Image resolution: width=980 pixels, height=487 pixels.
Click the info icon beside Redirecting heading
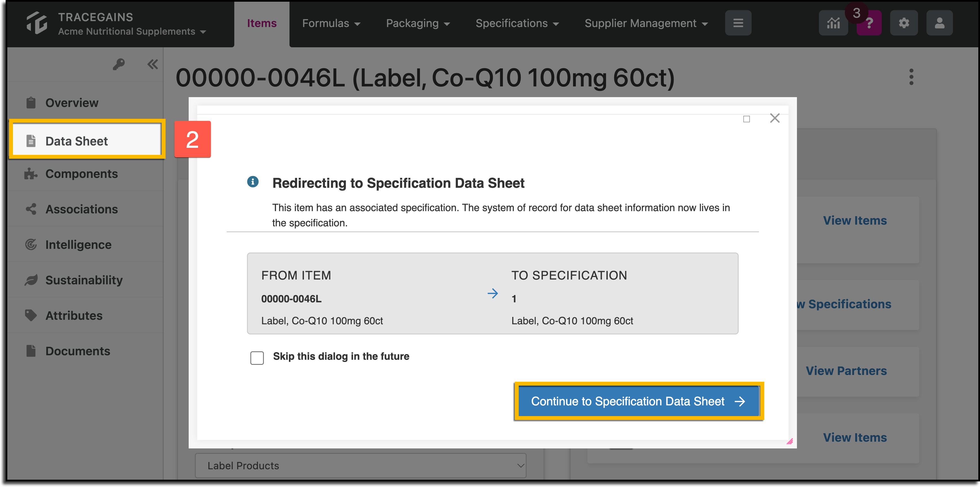pos(253,182)
